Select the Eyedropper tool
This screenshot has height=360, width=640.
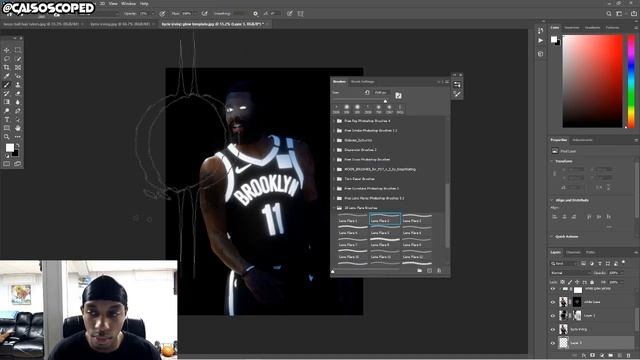point(7,76)
